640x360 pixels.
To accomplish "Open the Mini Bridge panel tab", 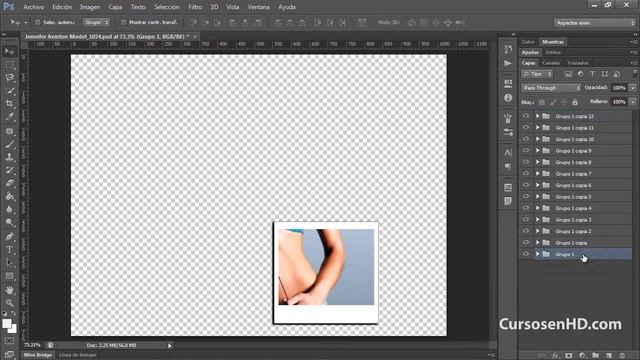I will pyautogui.click(x=38, y=355).
